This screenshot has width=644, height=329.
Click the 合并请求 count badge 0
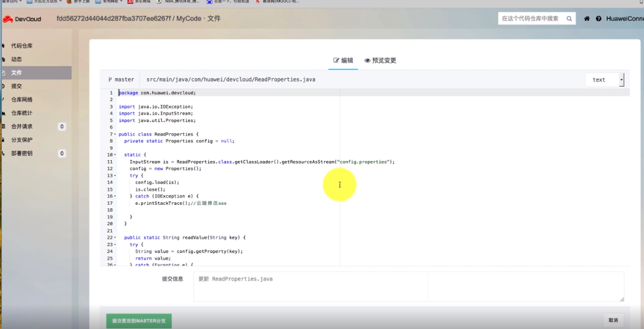pos(61,127)
